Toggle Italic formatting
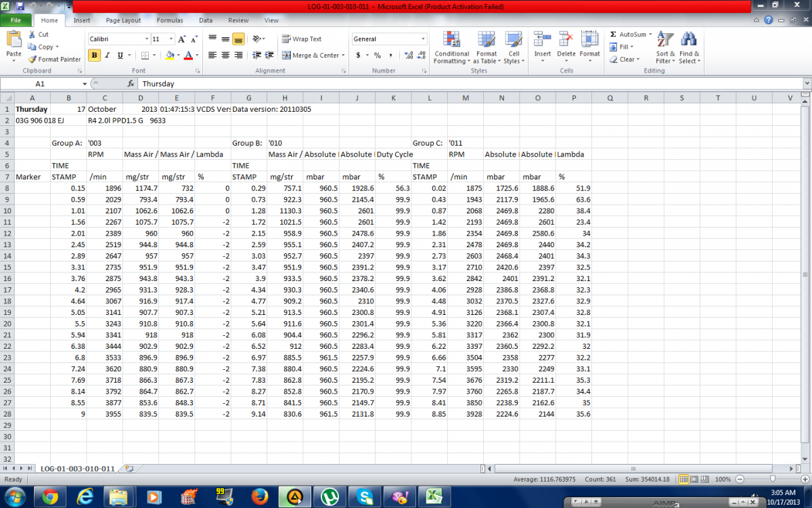The image size is (812, 508). click(108, 56)
